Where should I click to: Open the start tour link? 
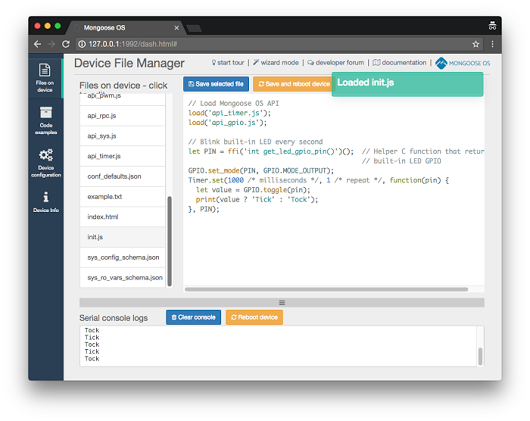228,63
